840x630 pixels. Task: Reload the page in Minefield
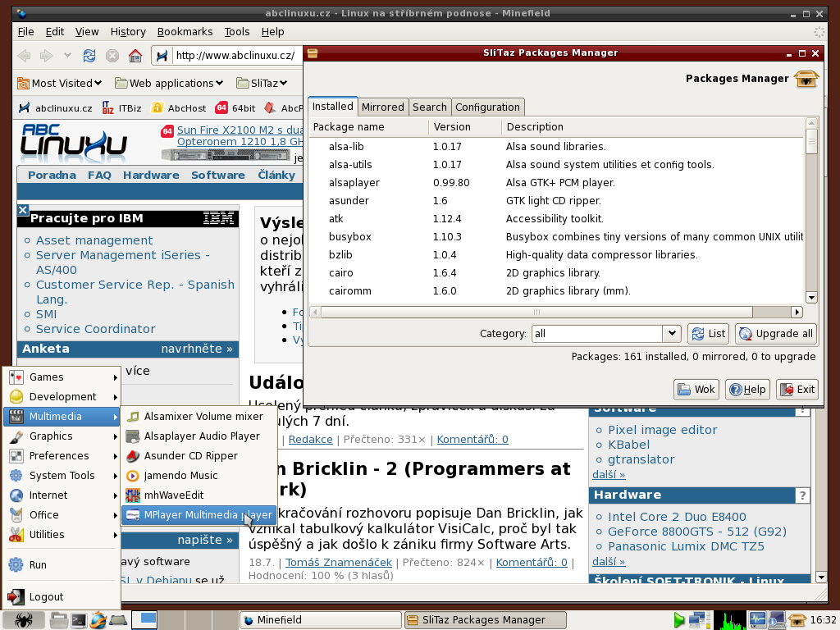tap(89, 55)
